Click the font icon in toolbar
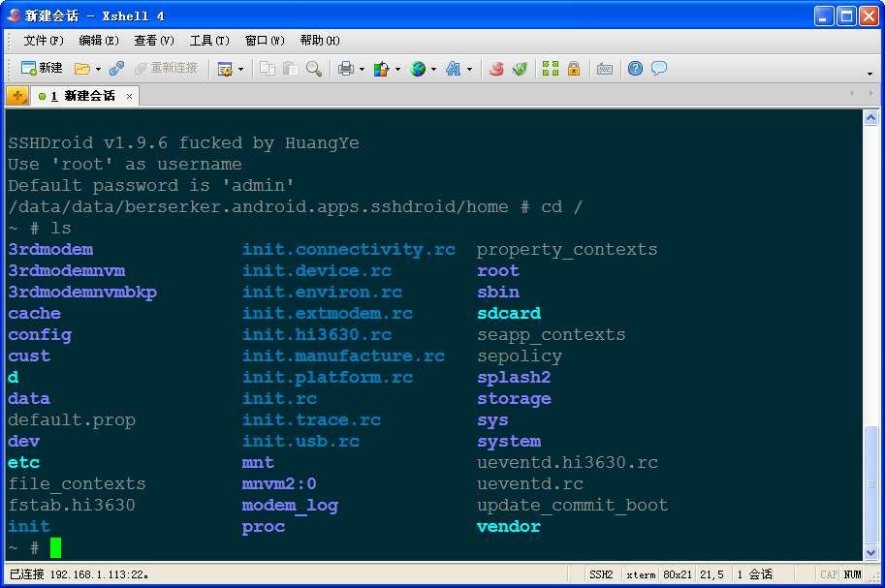The width and height of the screenshot is (885, 588). click(x=454, y=69)
